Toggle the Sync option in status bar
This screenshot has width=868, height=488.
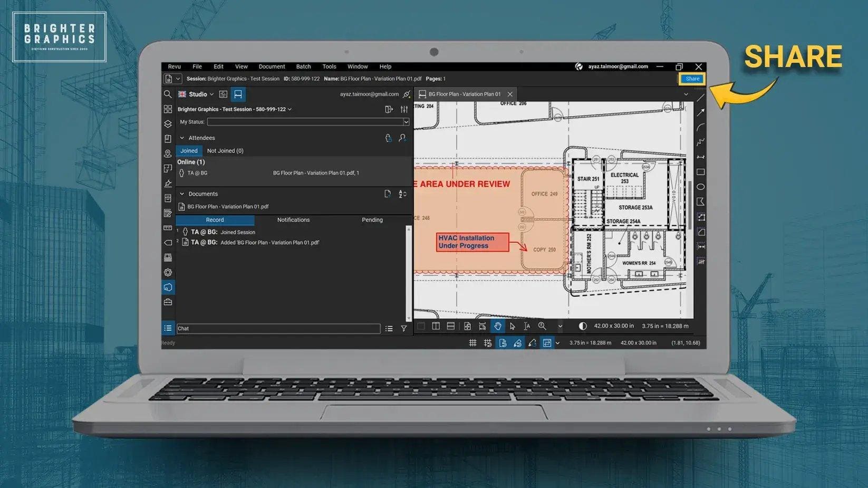click(547, 343)
